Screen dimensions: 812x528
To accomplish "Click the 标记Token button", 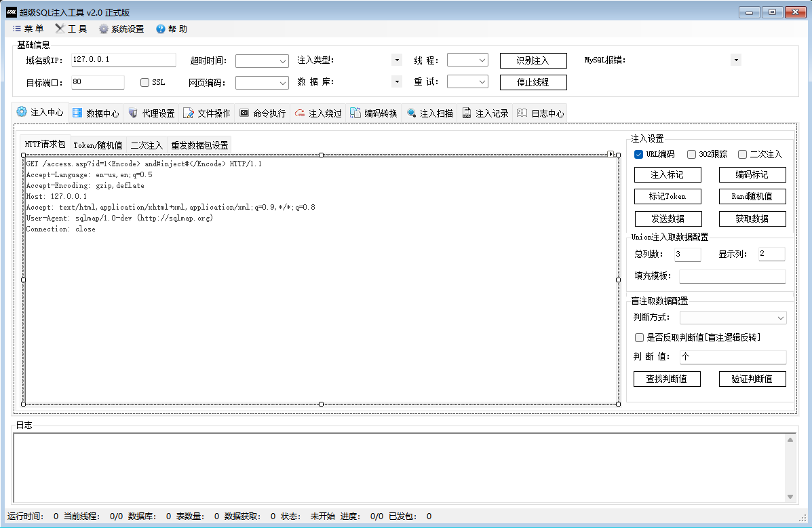I will [668, 196].
